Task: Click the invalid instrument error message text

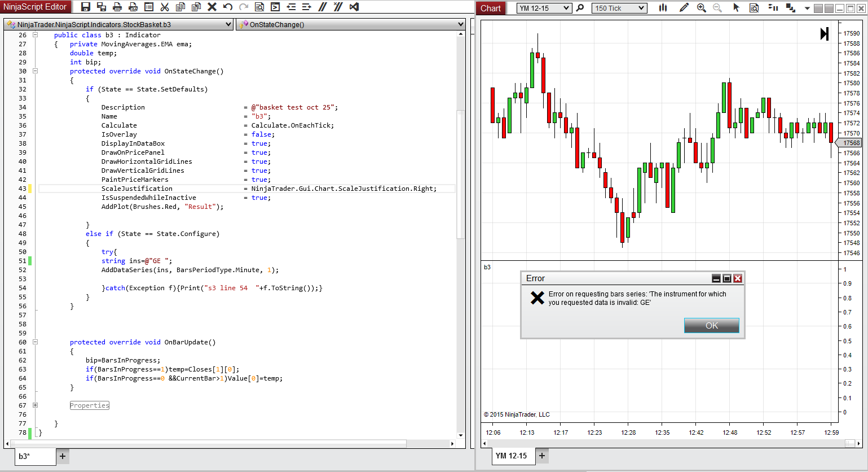Action: (637, 298)
